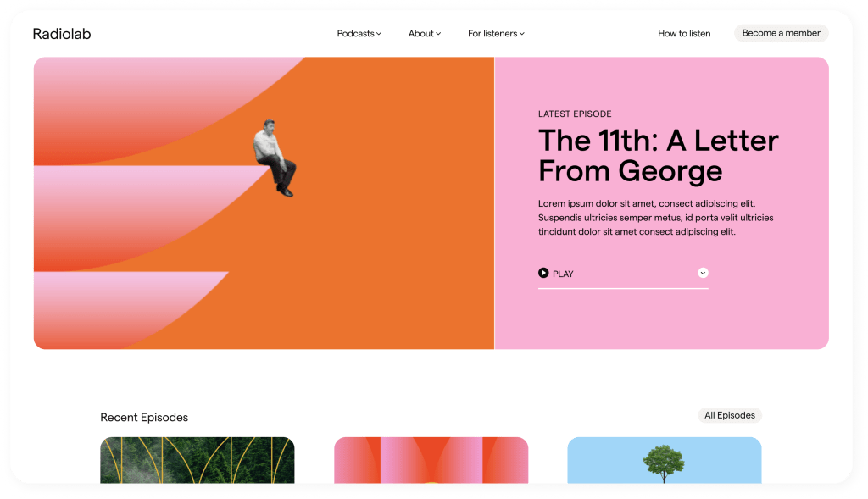Screen dimensions: 868x499
Task: Click the Recent Episodes heading
Action: (144, 417)
